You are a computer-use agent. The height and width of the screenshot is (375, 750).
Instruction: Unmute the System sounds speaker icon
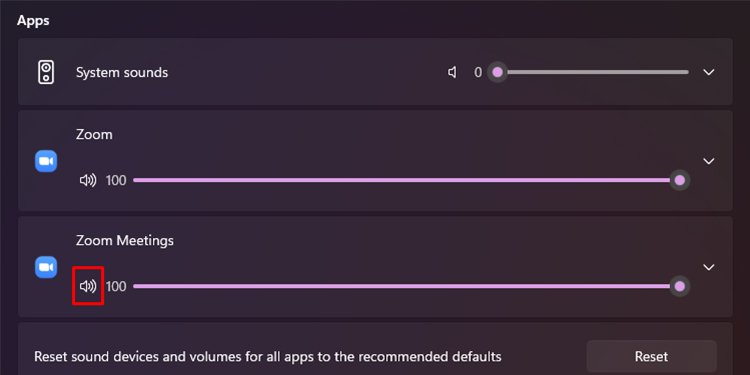[x=452, y=72]
